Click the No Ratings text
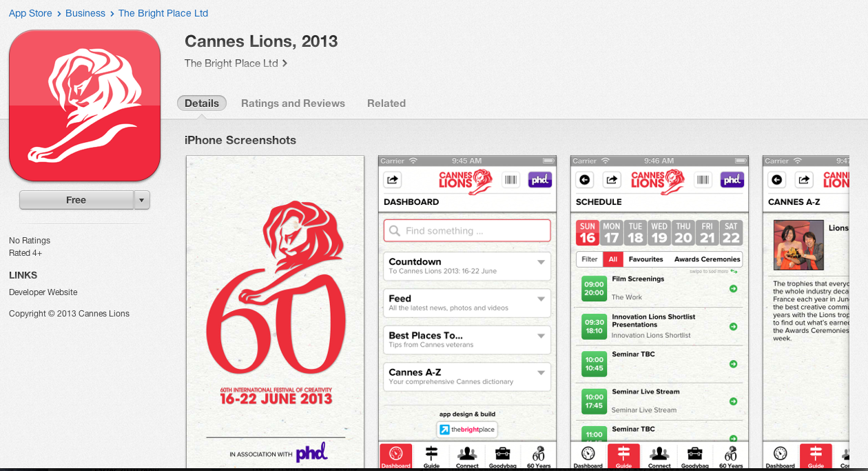The image size is (868, 471). coord(30,241)
